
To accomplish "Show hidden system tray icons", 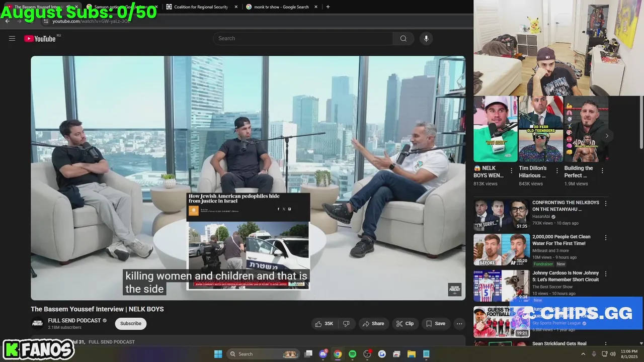I will pyautogui.click(x=583, y=354).
